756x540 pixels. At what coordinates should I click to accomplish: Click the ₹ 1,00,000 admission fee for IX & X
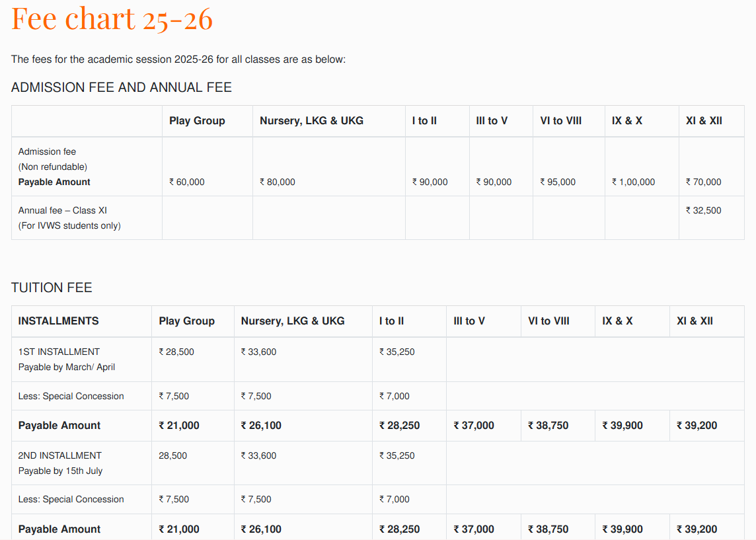pos(633,182)
